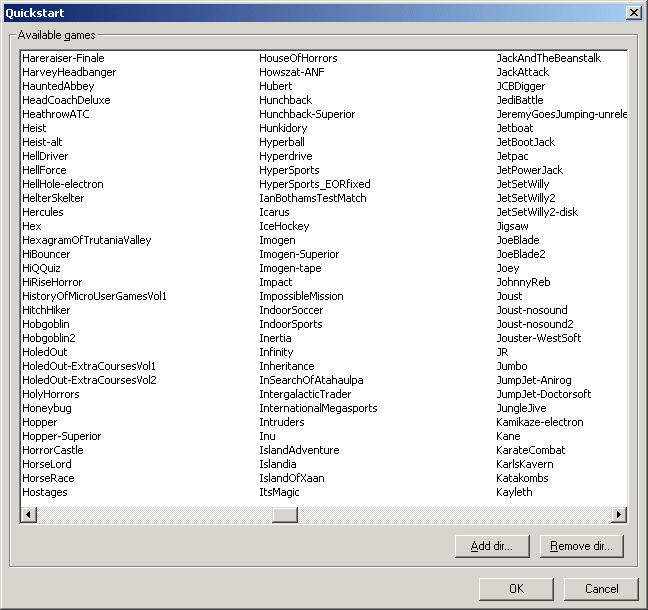This screenshot has width=648, height=610.
Task: Click the scrollbar right arrow
Action: pyautogui.click(x=619, y=515)
